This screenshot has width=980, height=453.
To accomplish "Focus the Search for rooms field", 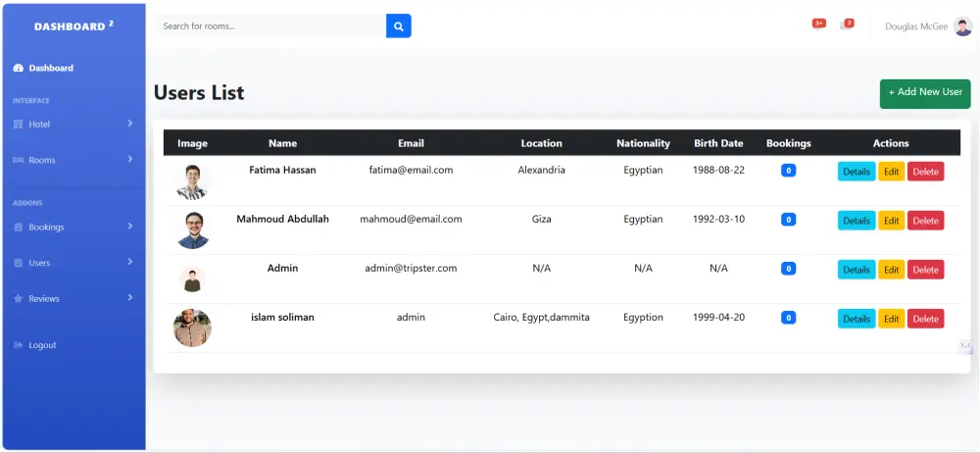I will (271, 26).
